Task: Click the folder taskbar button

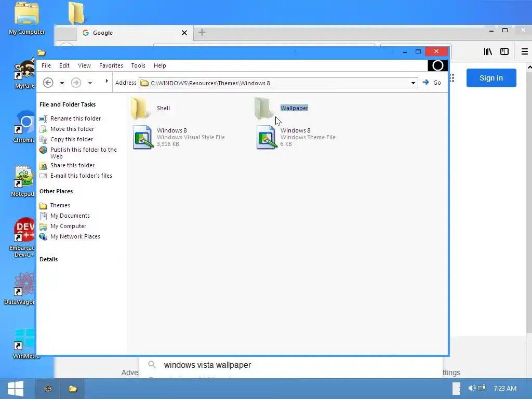Action: 73,389
